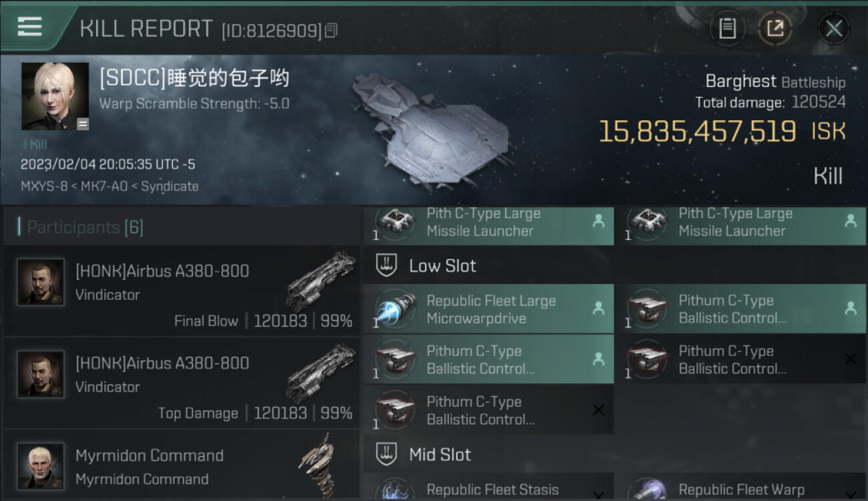This screenshot has width=868, height=501.
Task: Close the kill report window
Action: click(x=834, y=28)
